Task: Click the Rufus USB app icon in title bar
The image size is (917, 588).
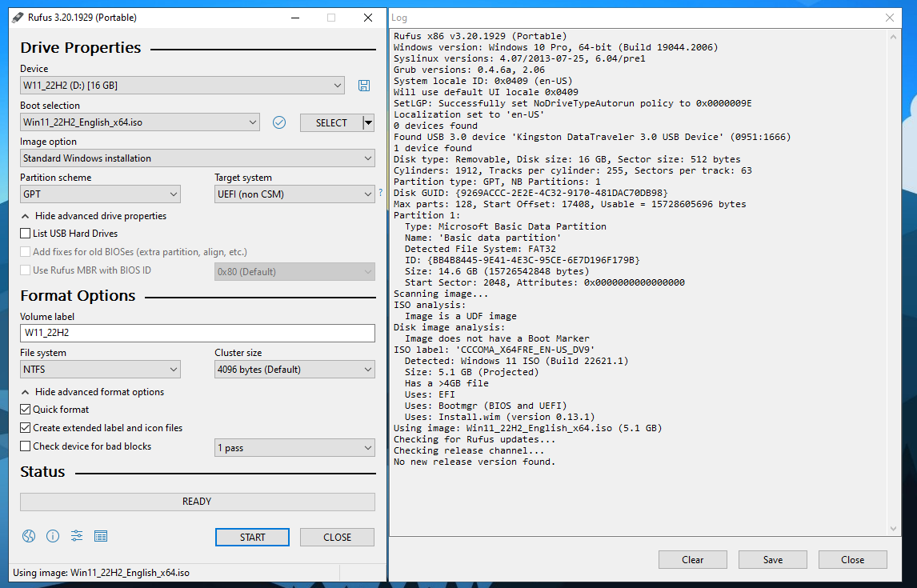Action: coord(18,18)
